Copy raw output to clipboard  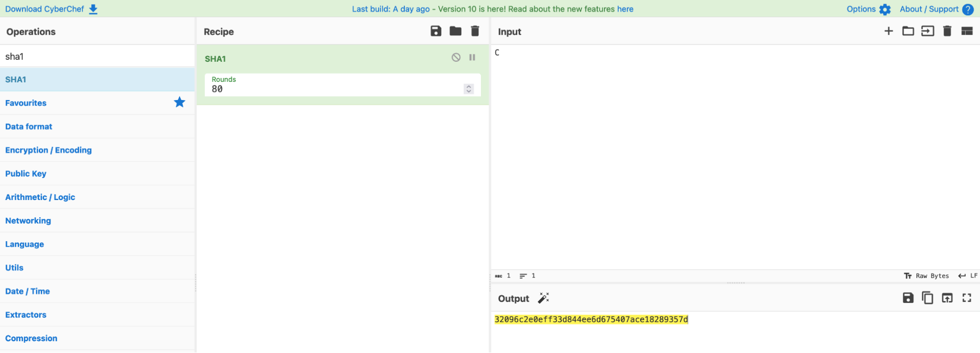pos(928,298)
